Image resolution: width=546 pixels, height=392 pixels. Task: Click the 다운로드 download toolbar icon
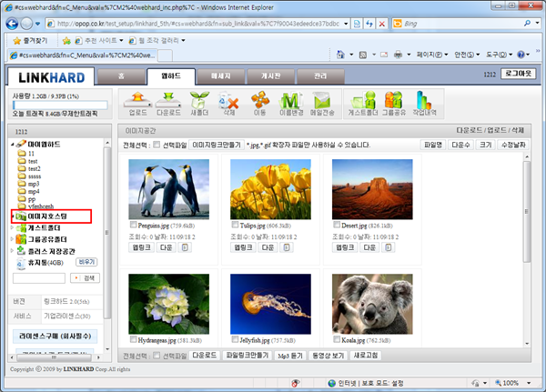168,104
